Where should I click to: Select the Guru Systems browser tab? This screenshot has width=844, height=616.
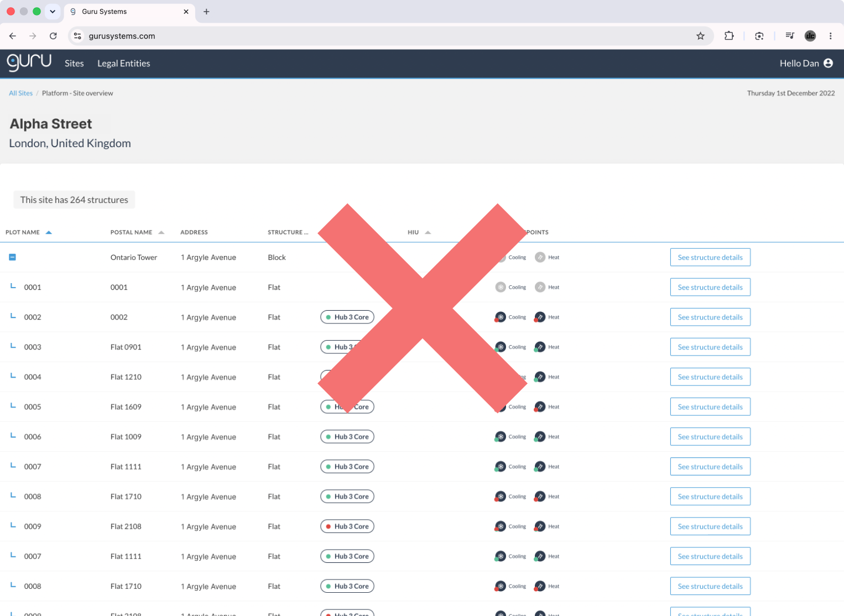coord(129,12)
